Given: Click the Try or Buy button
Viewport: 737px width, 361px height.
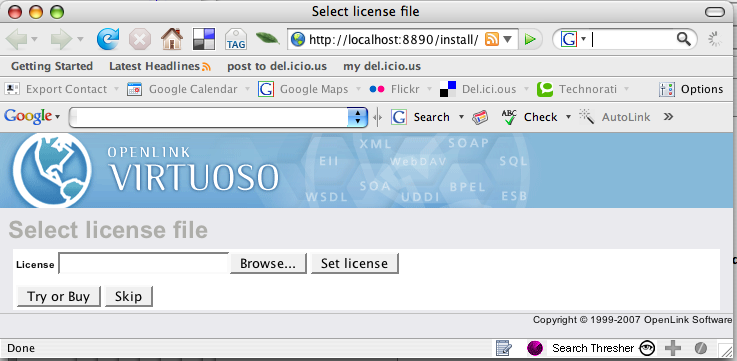Looking at the screenshot, I should [x=58, y=297].
